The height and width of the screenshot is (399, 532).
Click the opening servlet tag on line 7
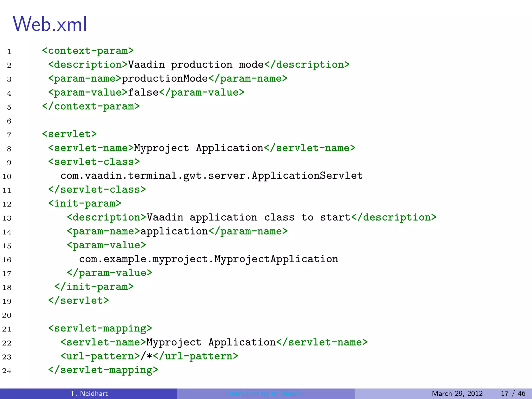tap(69, 134)
